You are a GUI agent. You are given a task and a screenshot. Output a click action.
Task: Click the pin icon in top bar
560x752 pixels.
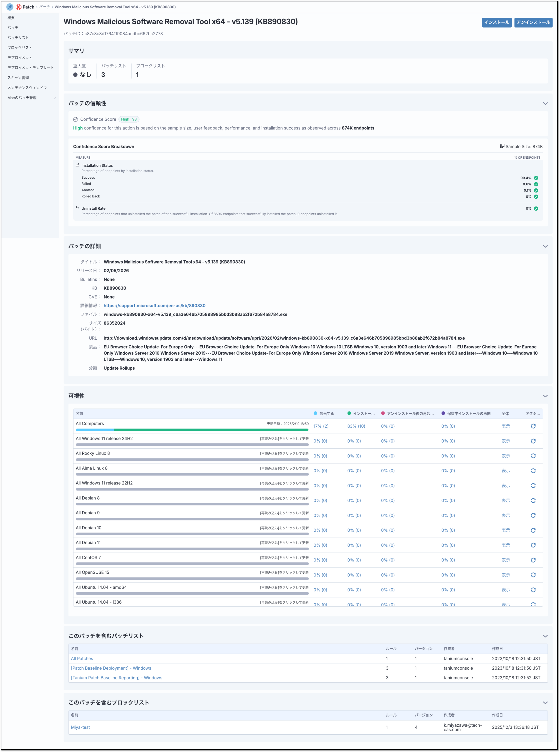coord(10,7)
